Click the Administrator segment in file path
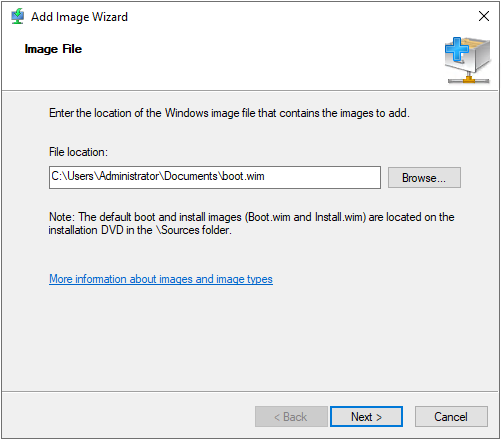The height and width of the screenshot is (440, 501). coord(130,176)
